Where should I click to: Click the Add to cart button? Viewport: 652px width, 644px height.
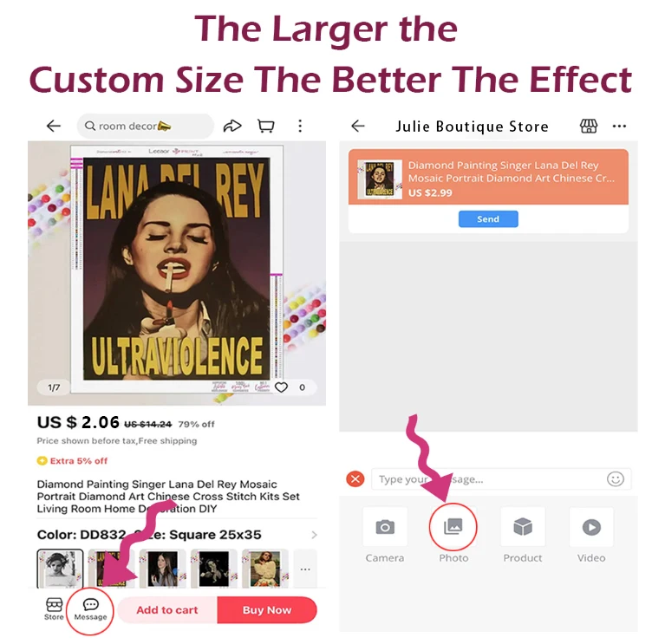(167, 610)
